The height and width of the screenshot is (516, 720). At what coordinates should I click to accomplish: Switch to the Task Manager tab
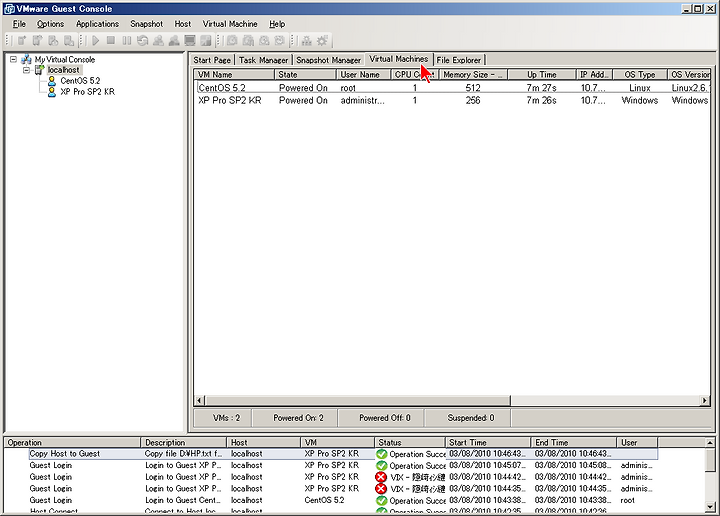[264, 60]
